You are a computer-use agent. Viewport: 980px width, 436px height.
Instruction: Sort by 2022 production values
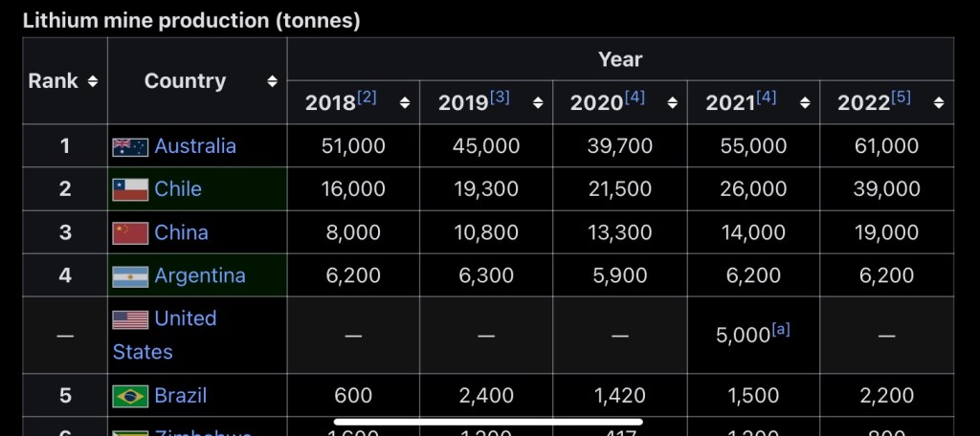(940, 102)
